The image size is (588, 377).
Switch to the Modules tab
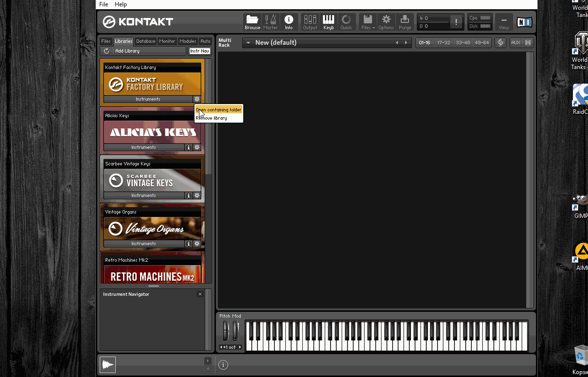[x=188, y=41]
